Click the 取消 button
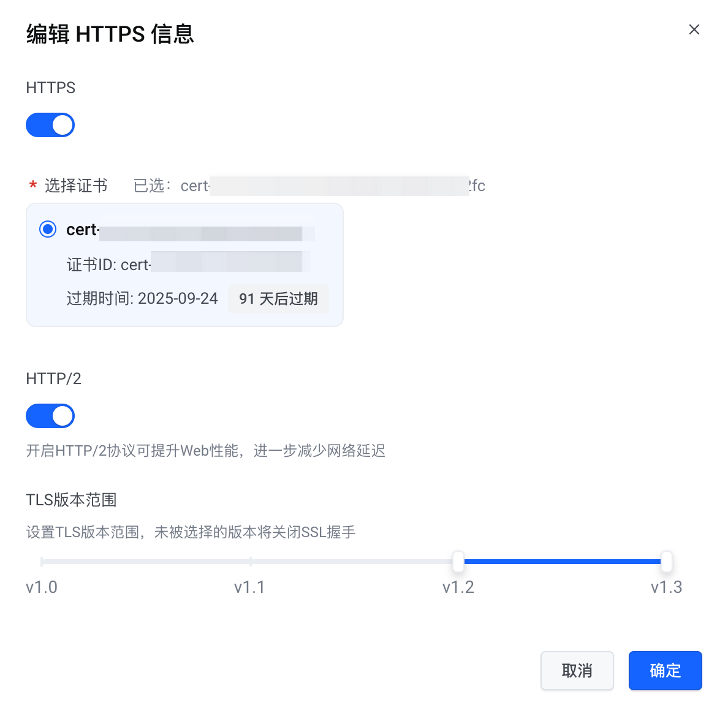728x708 pixels. (x=577, y=671)
